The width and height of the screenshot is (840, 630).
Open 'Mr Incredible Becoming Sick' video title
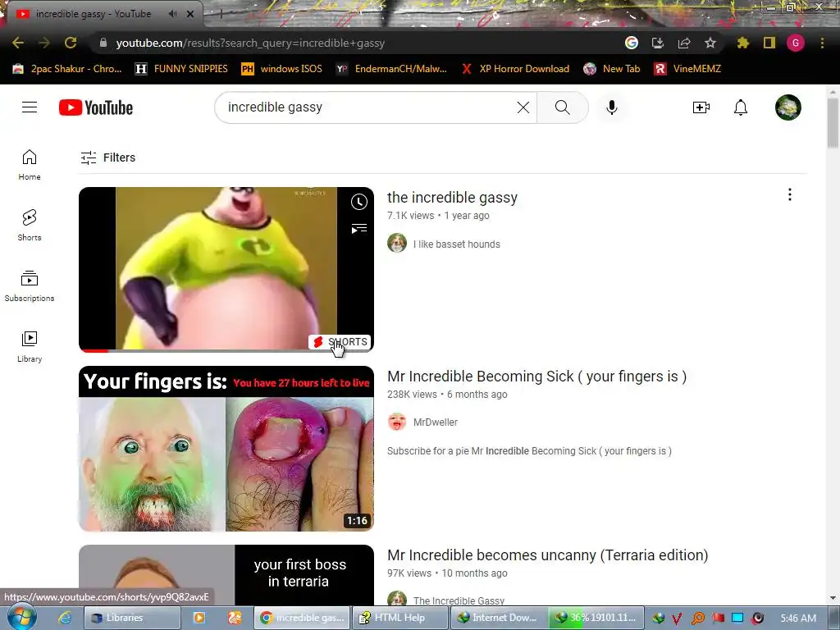click(536, 376)
